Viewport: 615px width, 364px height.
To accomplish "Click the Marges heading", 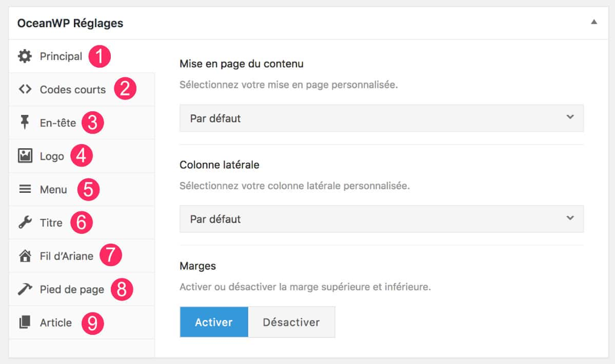I will click(x=198, y=266).
